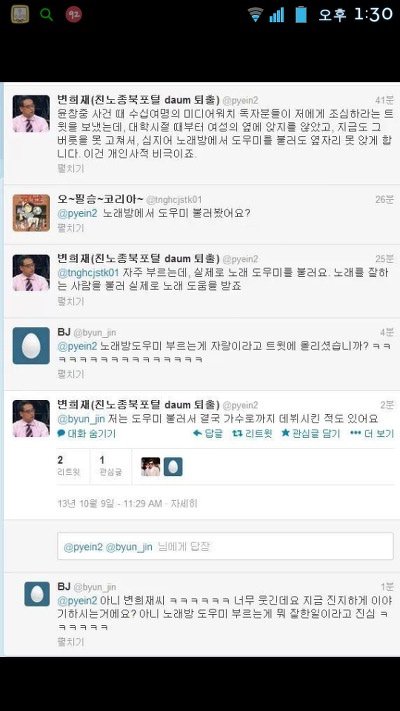The width and height of the screenshot is (400, 711).
Task: Click the reply input field to @pyein2 @byun_jin
Action: (x=225, y=546)
